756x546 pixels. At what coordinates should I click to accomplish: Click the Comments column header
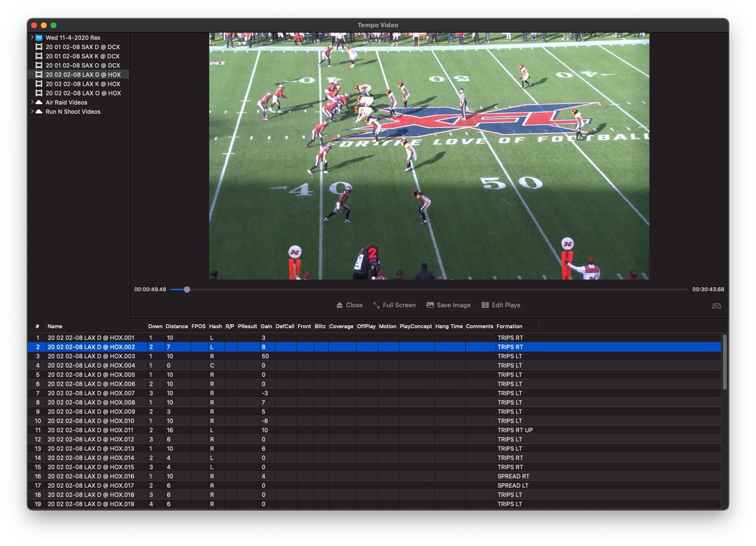pyautogui.click(x=479, y=326)
